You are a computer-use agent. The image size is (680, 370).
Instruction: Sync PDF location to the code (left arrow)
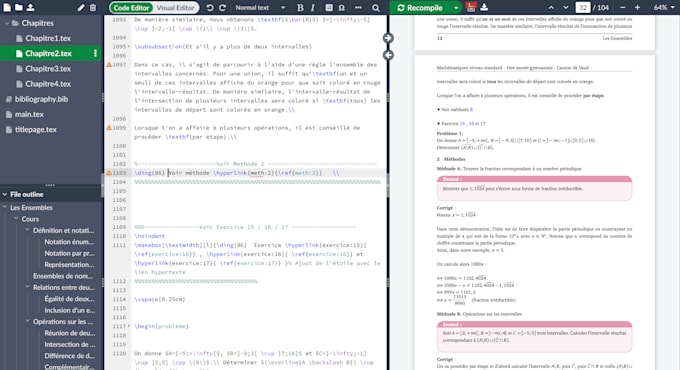click(x=388, y=55)
